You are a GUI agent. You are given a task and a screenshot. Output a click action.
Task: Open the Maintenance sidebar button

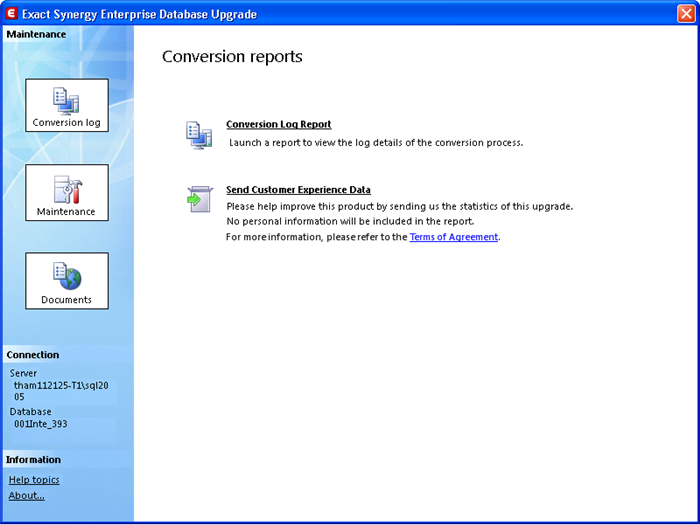pos(67,192)
